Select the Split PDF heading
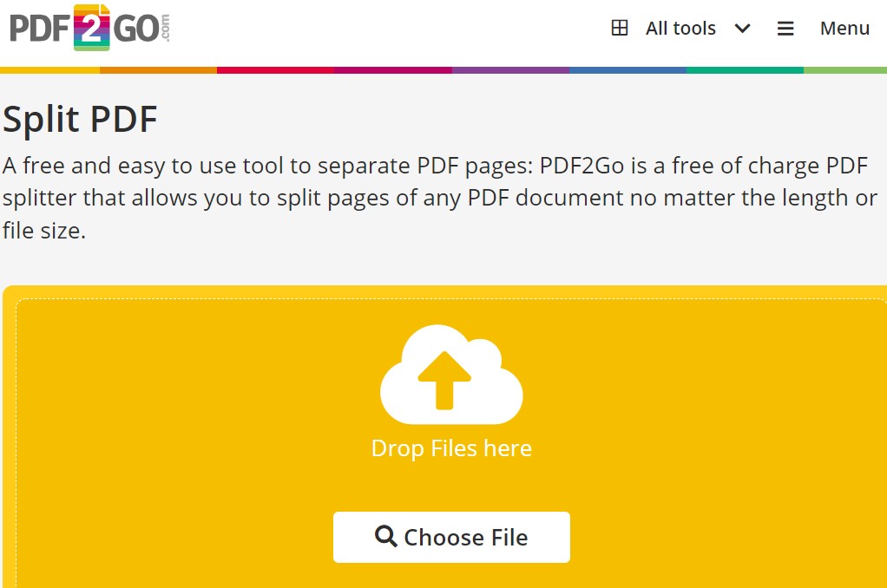Image resolution: width=887 pixels, height=588 pixels. pos(80,120)
